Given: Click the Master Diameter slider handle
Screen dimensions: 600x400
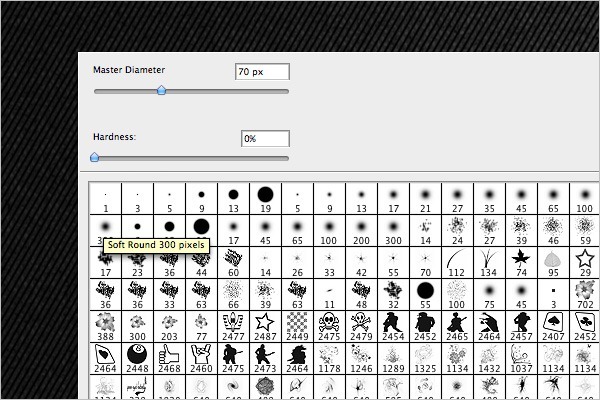Looking at the screenshot, I should click(x=161, y=90).
